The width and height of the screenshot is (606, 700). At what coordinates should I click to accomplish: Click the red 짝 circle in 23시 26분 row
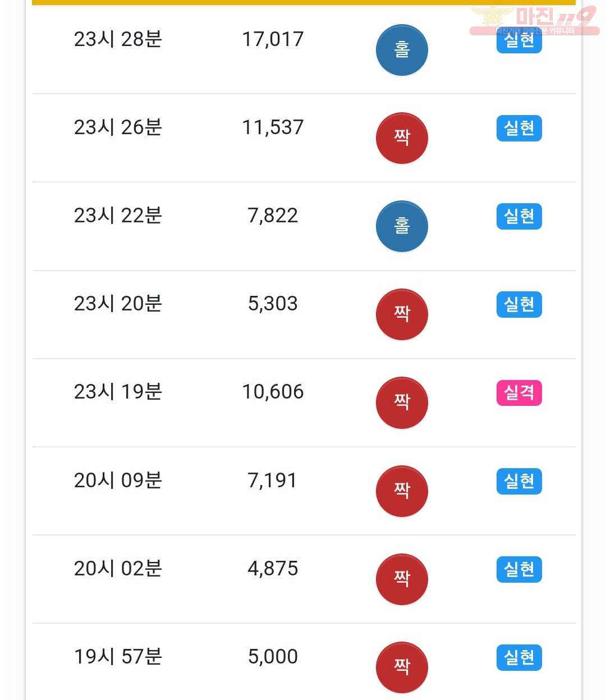pyautogui.click(x=402, y=138)
